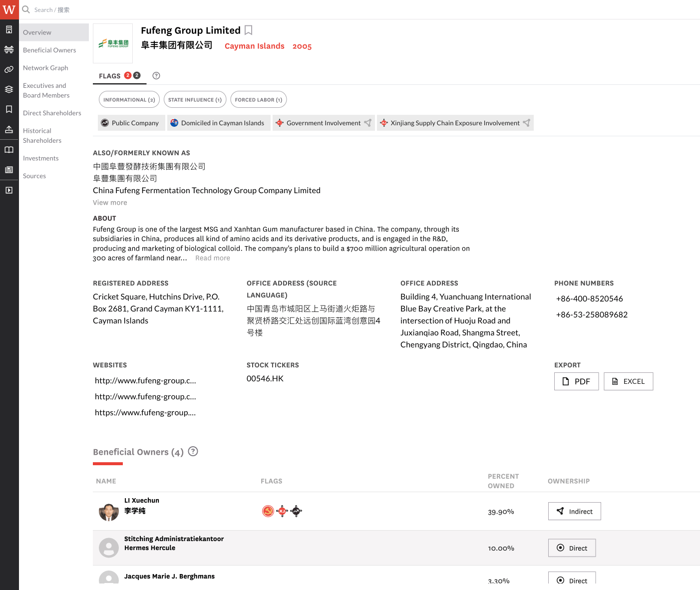Click stock ticker 00546.HK
Image resolution: width=700 pixels, height=590 pixels.
(x=265, y=378)
